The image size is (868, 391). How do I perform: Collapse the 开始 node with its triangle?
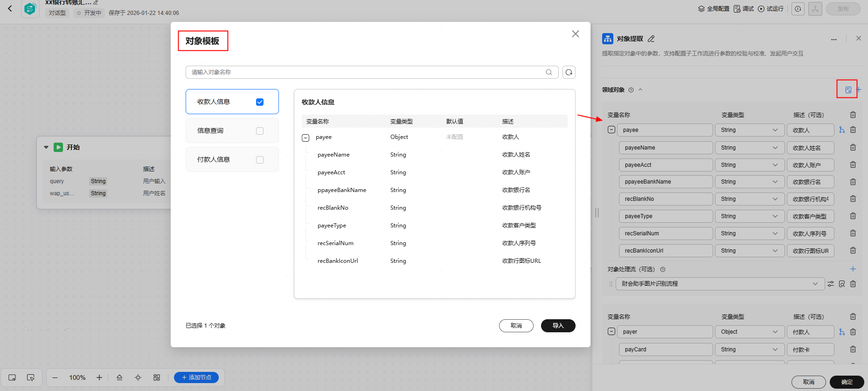coord(46,147)
